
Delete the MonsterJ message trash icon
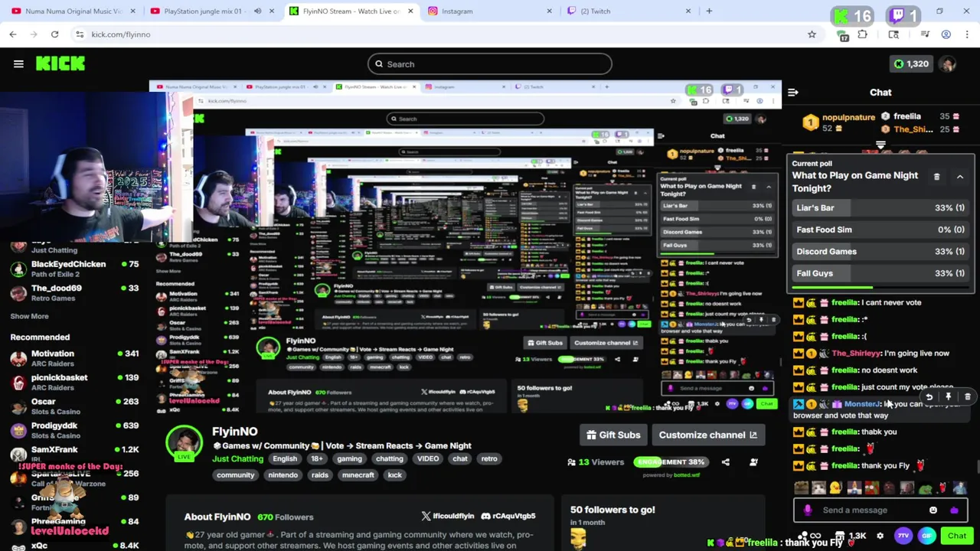pyautogui.click(x=967, y=397)
